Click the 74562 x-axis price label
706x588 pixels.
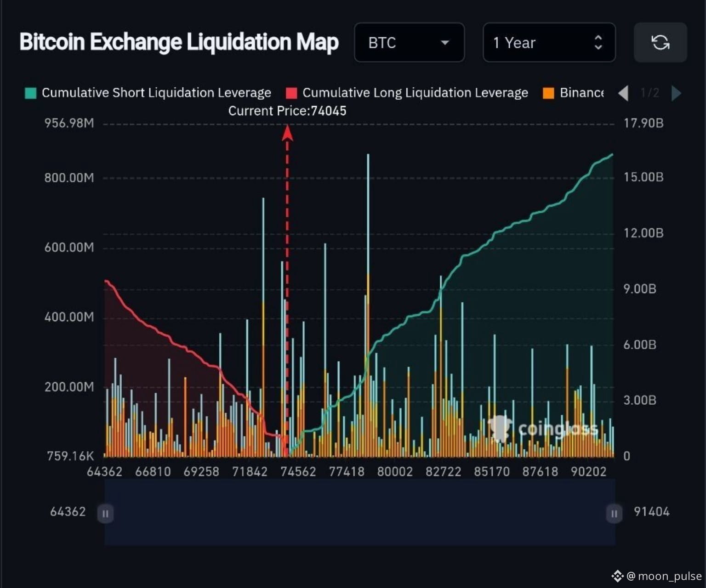[298, 472]
